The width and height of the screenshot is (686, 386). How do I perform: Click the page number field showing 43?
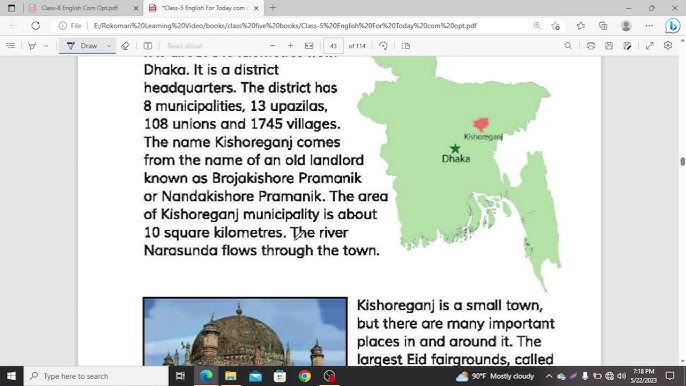(333, 46)
